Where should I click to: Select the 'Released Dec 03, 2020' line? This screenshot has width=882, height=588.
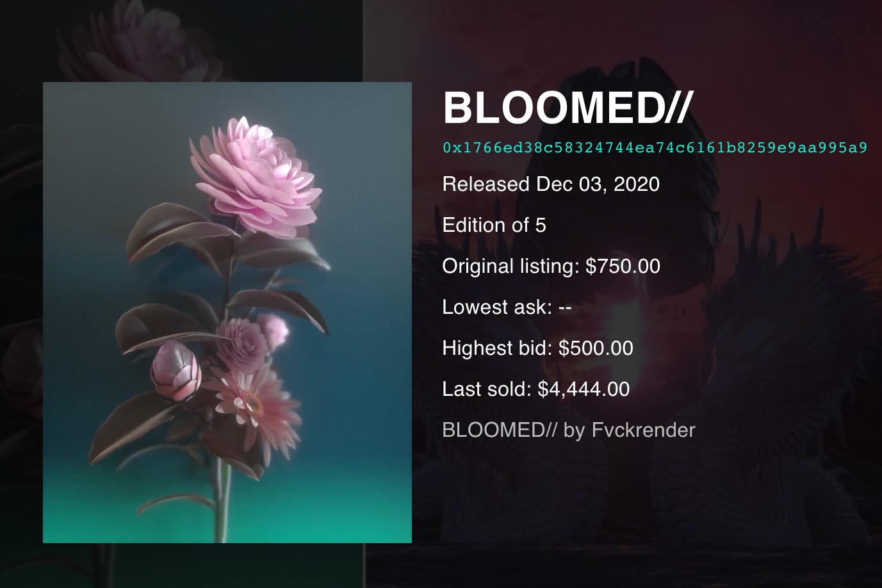[551, 184]
